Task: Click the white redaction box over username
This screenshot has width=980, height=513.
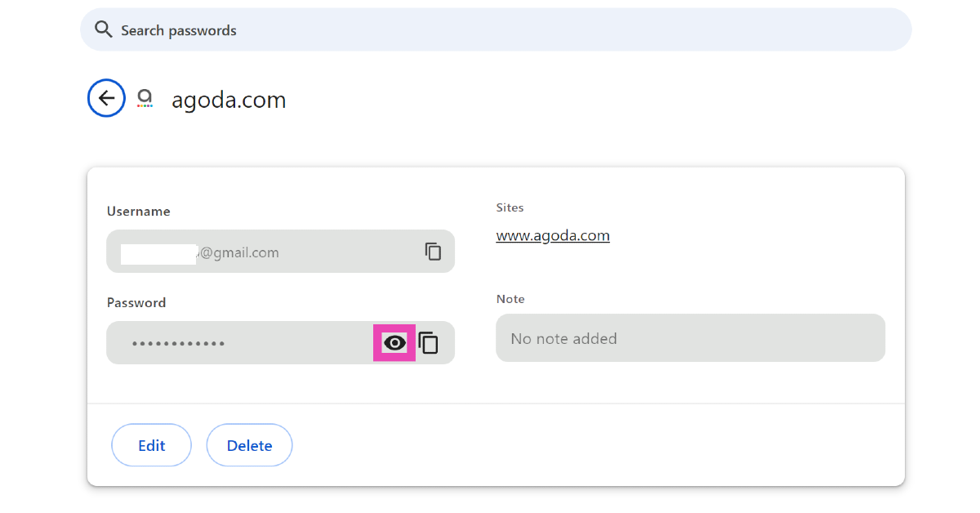Action: [x=158, y=253]
